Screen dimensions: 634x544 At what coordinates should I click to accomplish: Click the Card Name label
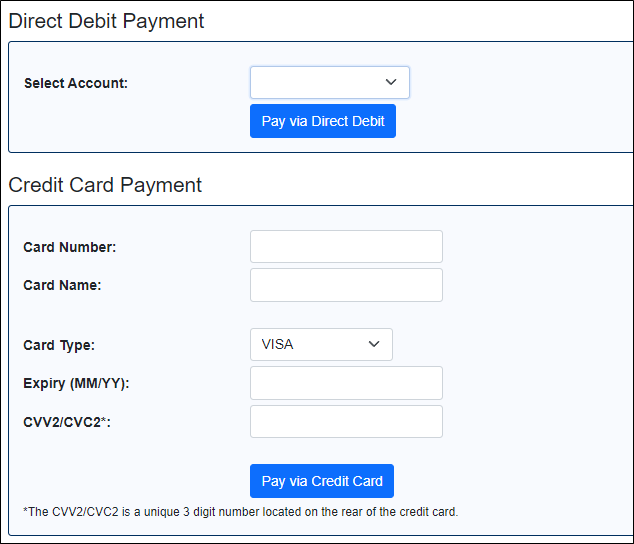62,285
